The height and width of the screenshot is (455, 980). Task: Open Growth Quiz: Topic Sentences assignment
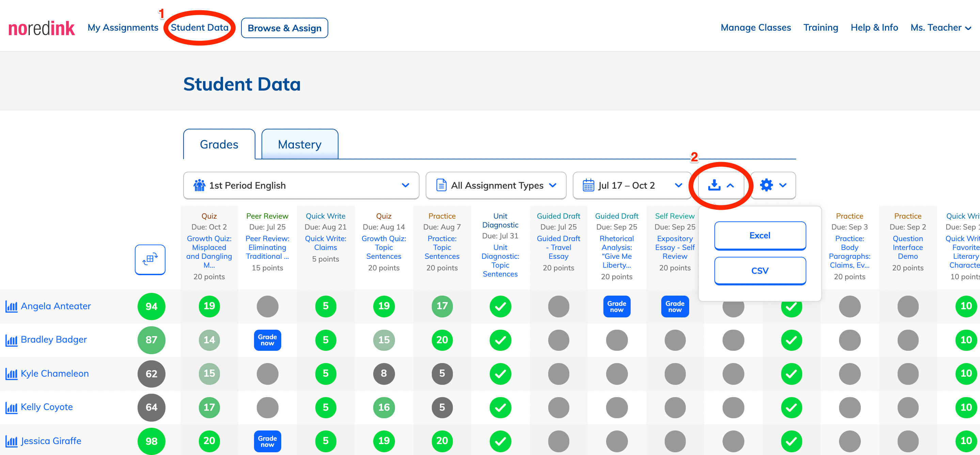point(384,247)
